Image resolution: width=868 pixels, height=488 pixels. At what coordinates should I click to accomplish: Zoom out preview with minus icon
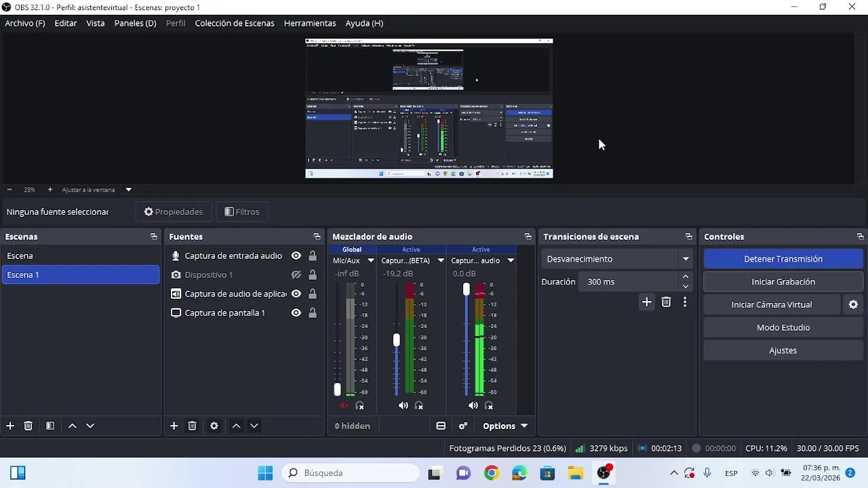9,190
